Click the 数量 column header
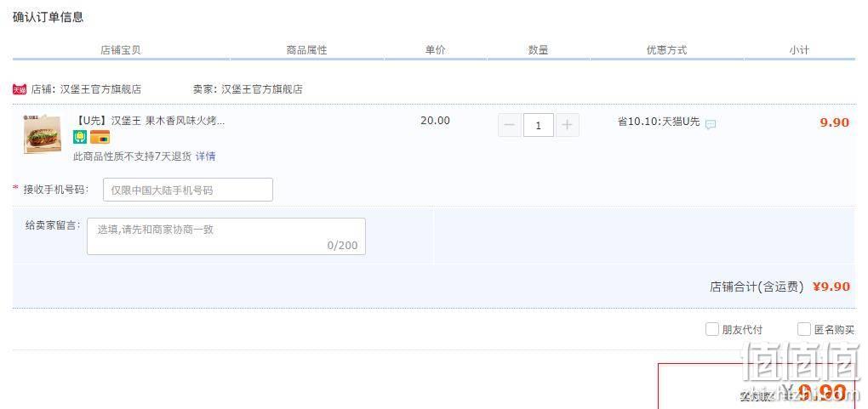868x409 pixels. tap(538, 50)
